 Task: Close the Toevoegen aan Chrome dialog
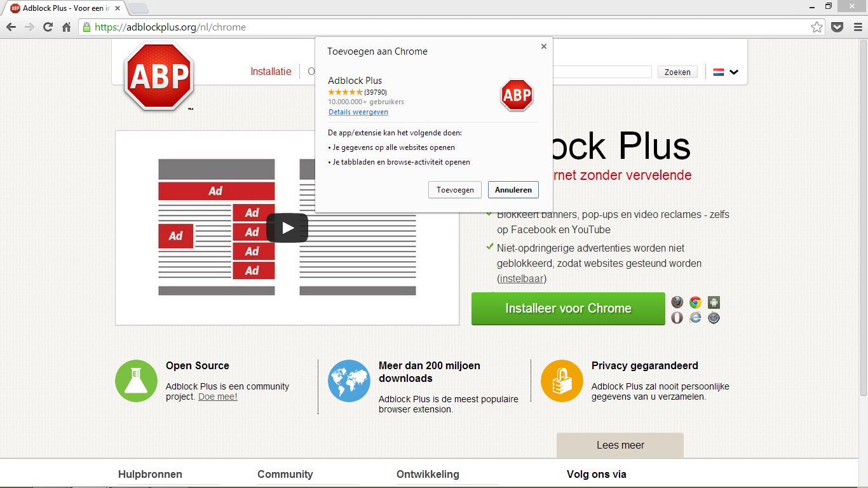tap(544, 46)
